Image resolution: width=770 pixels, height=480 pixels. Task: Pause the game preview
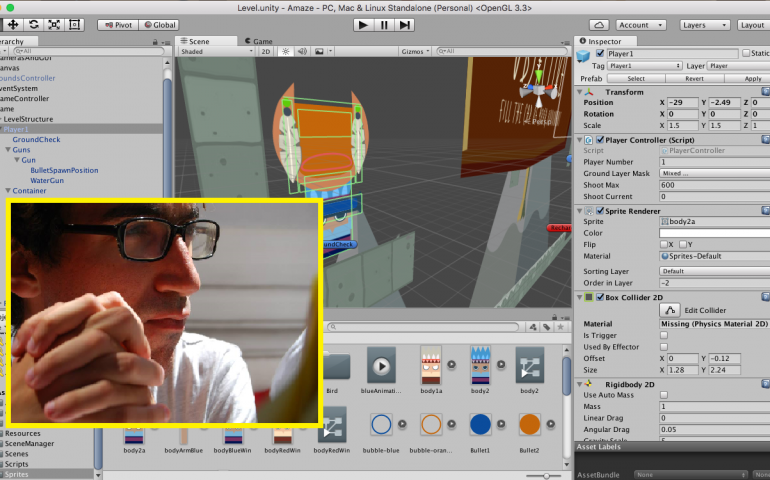pos(384,25)
